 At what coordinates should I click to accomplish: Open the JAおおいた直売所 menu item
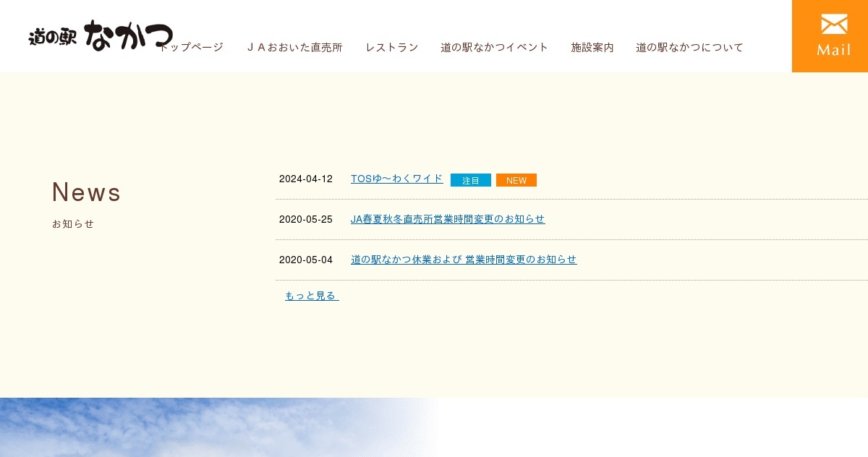click(x=294, y=48)
